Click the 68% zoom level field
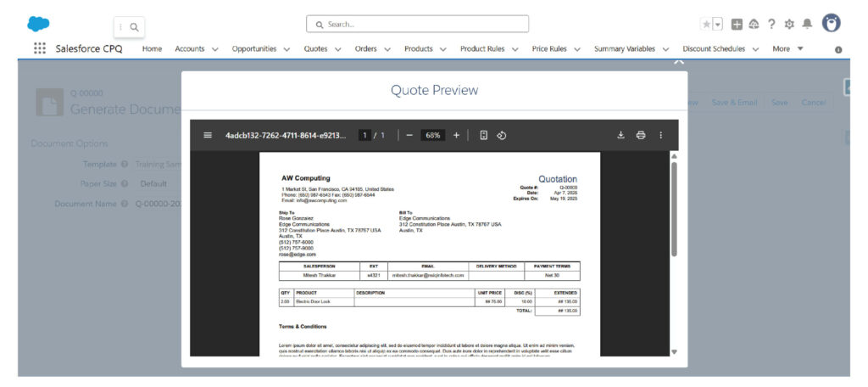 [433, 135]
